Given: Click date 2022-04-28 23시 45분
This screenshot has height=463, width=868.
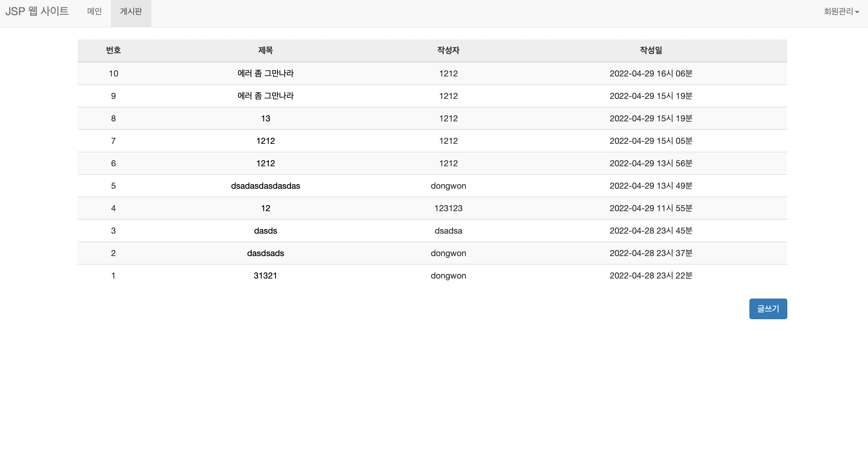Looking at the screenshot, I should click(x=651, y=231).
